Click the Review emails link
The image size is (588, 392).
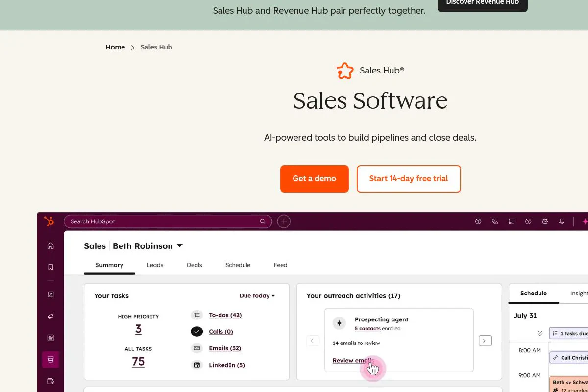353,361
